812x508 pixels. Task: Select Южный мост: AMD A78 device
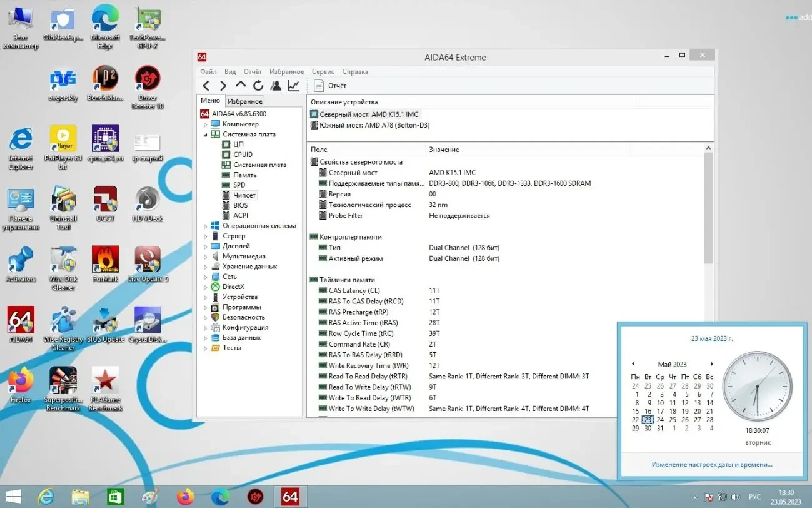(374, 125)
